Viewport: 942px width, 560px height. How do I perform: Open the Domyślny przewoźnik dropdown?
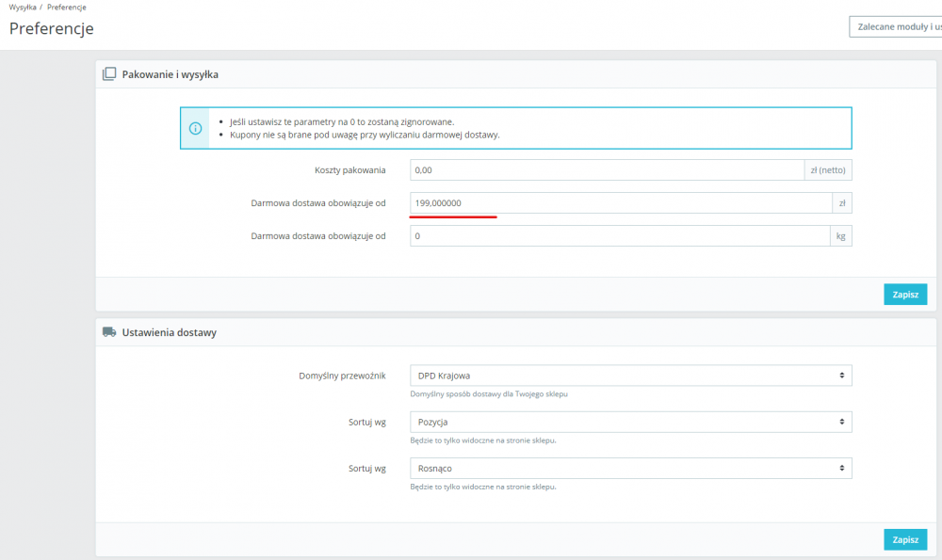coord(631,376)
